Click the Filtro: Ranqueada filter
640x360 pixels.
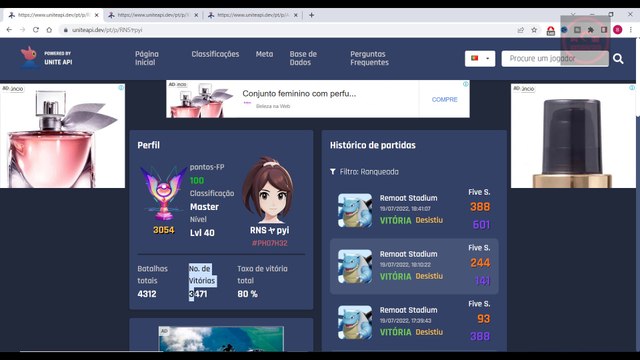point(369,172)
